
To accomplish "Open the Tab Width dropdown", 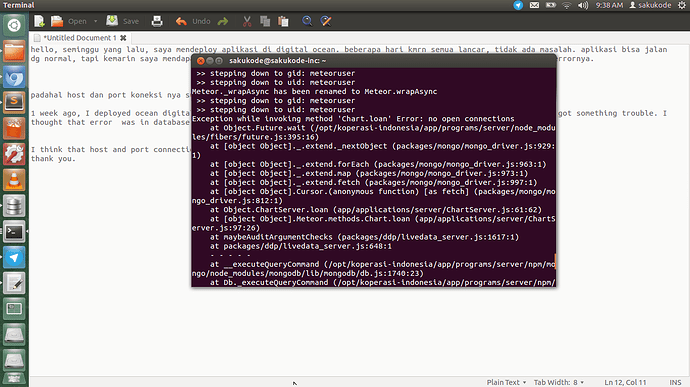I will 559,382.
